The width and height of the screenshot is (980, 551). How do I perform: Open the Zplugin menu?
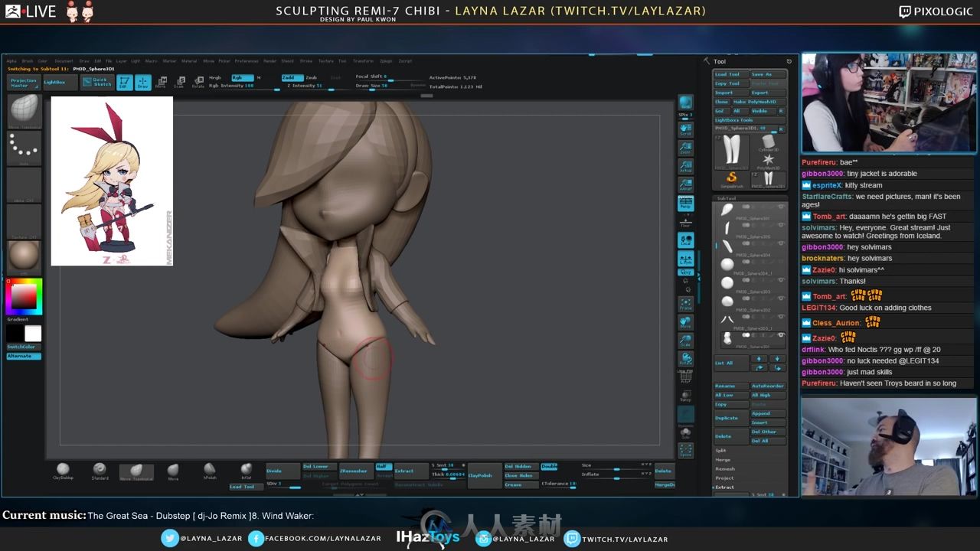click(x=386, y=61)
